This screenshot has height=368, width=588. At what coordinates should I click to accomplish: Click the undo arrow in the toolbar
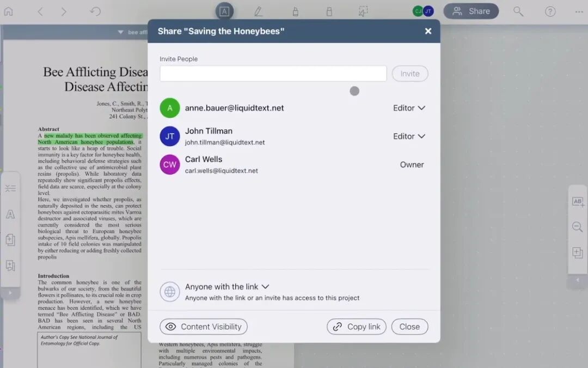tap(95, 11)
